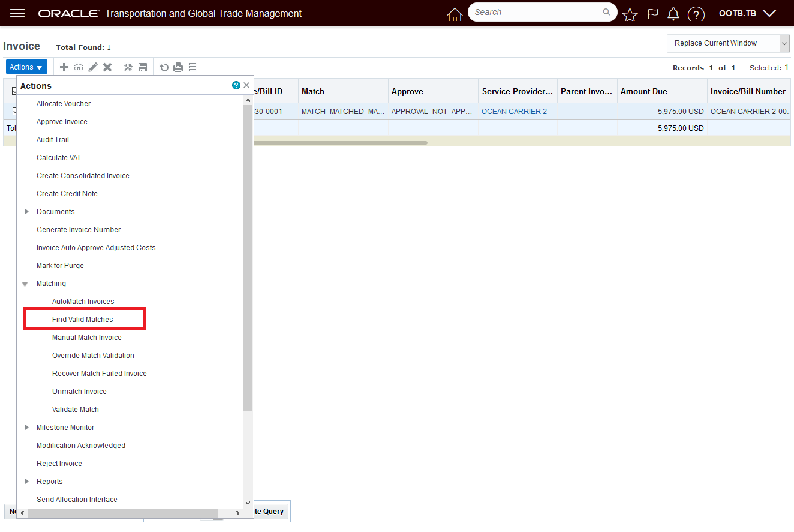Click the Actions list vertical scrollbar thumb
The width and height of the screenshot is (794, 532).
pyautogui.click(x=248, y=258)
